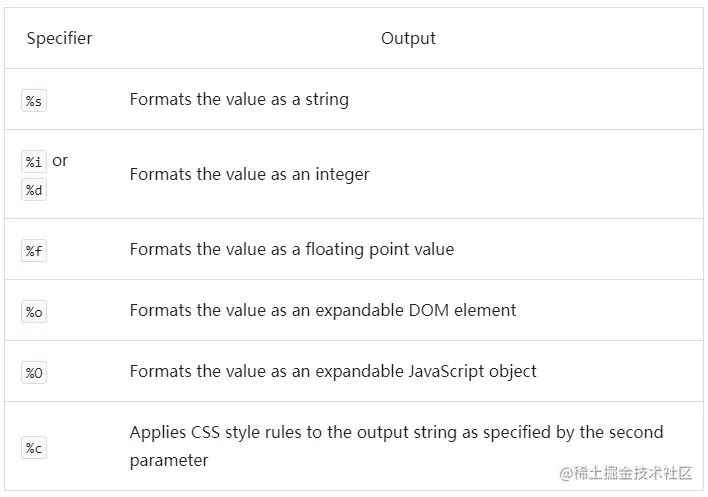Click the 'Applies CSS style rules' description line
708x497 pixels.
(x=396, y=432)
